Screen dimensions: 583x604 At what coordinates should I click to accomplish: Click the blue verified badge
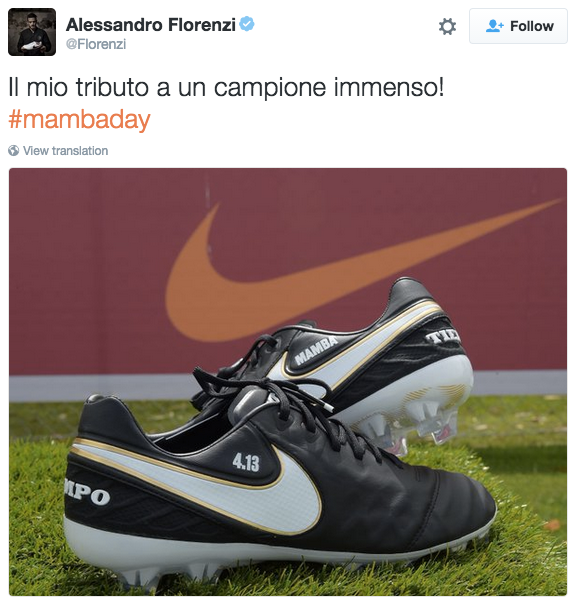point(247,24)
